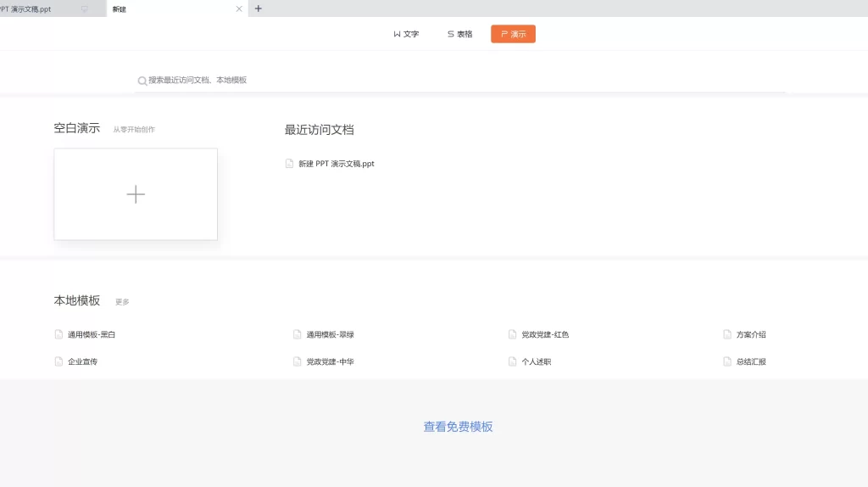Click file icon beside 新建 PPT 演示文稿.ppt

(x=289, y=164)
